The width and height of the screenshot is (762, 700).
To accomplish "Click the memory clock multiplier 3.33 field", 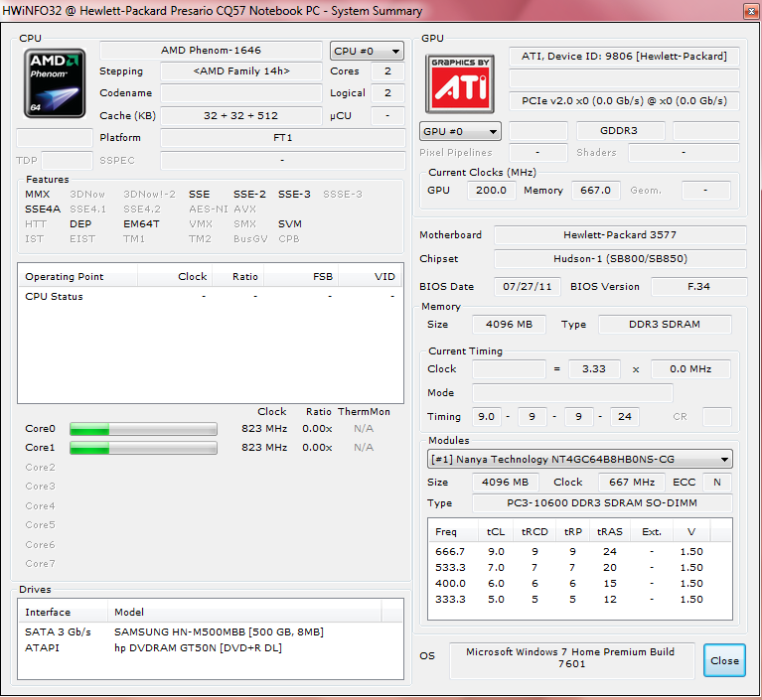I will click(594, 369).
